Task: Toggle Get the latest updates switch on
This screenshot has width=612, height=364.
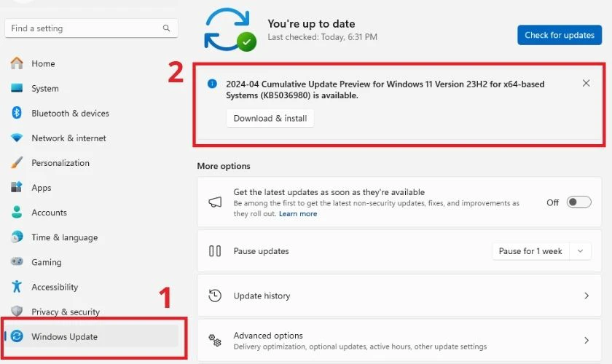Action: click(578, 202)
